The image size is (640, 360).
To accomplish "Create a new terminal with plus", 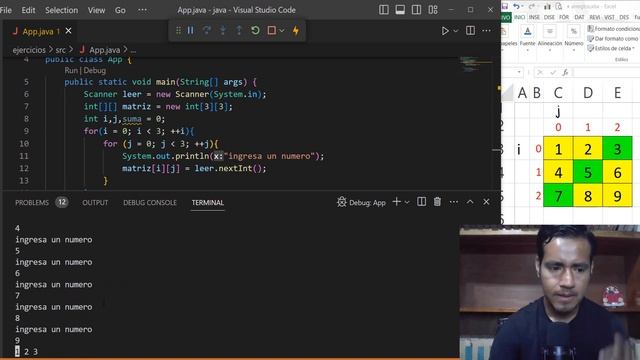I will (x=396, y=202).
